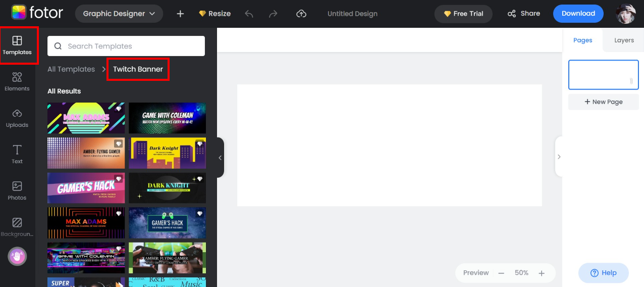Screen dimensions: 644x287
Task: Click the Twitch Banner breadcrumb
Action: [x=138, y=69]
